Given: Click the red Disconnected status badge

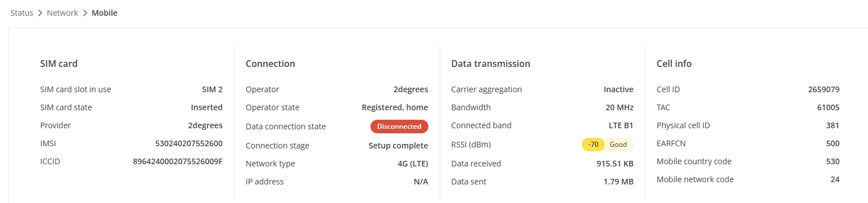Looking at the screenshot, I should point(399,127).
